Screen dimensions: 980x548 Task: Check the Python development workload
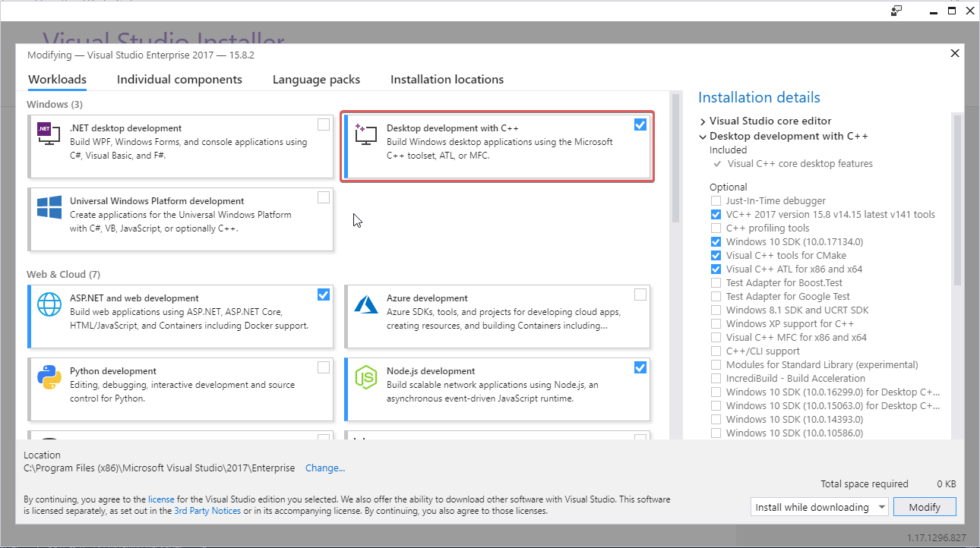(x=324, y=367)
